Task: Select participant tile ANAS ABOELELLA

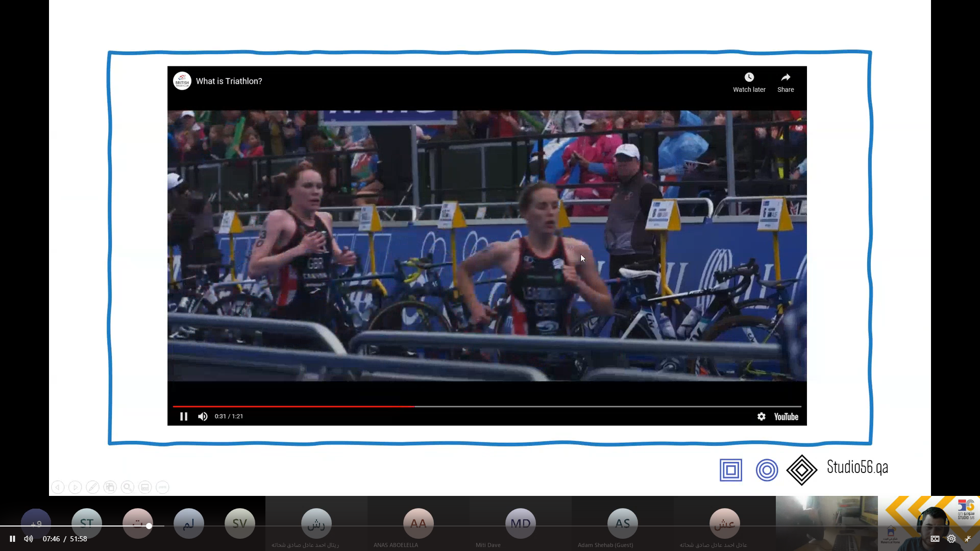Action: [x=419, y=523]
